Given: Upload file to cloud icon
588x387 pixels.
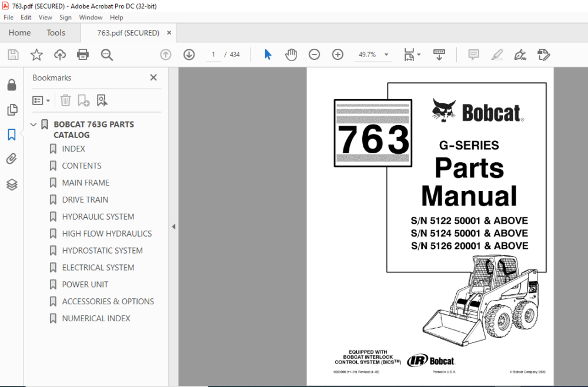Looking at the screenshot, I should click(59, 55).
